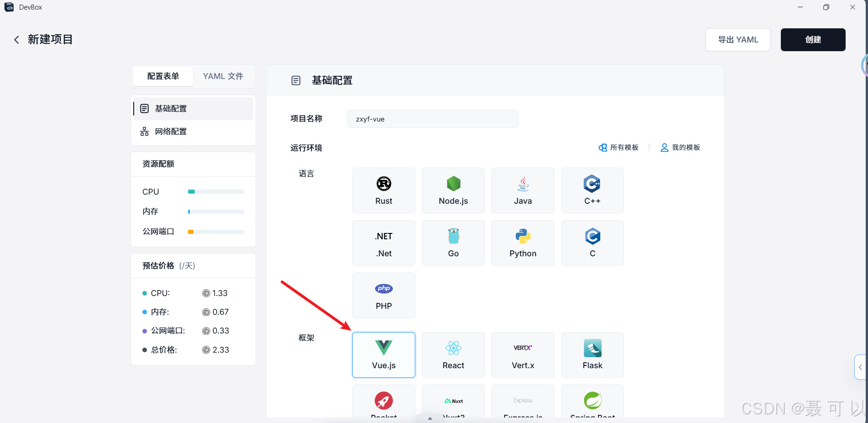Click the 语言 section label
Screen dimensions: 868x423
[x=306, y=174]
